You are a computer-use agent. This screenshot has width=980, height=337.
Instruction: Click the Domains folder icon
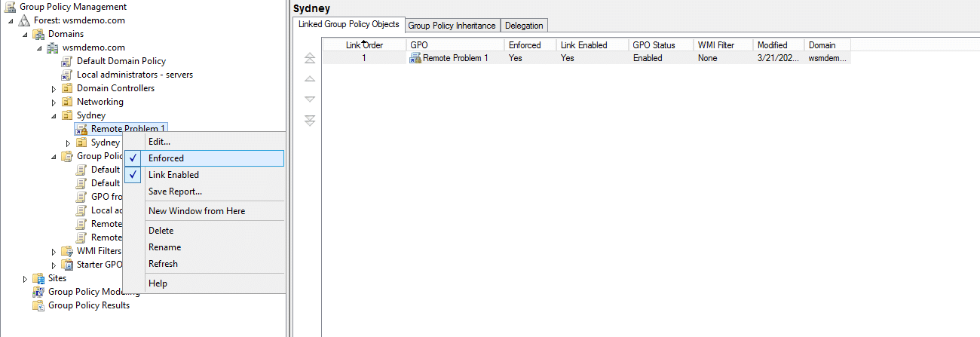click(x=38, y=34)
